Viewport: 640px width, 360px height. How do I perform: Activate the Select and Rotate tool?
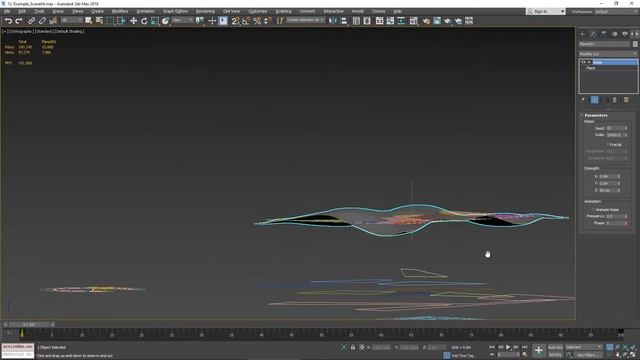click(144, 21)
